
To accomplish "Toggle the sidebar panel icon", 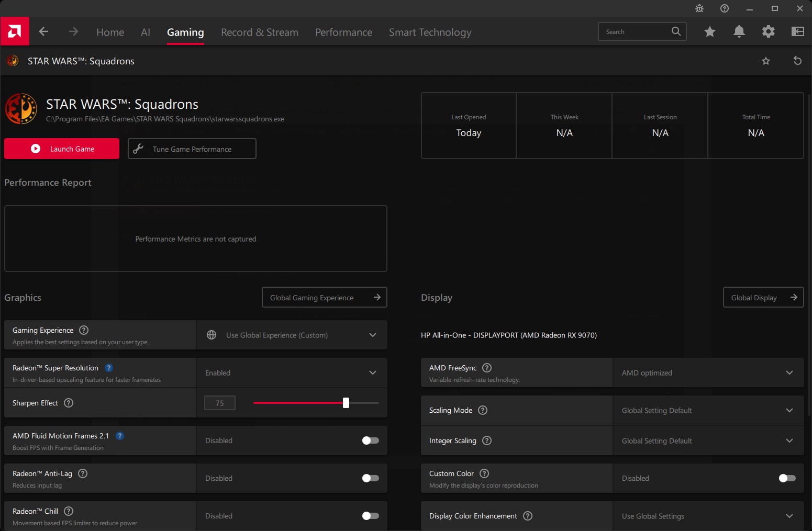I will (798, 31).
